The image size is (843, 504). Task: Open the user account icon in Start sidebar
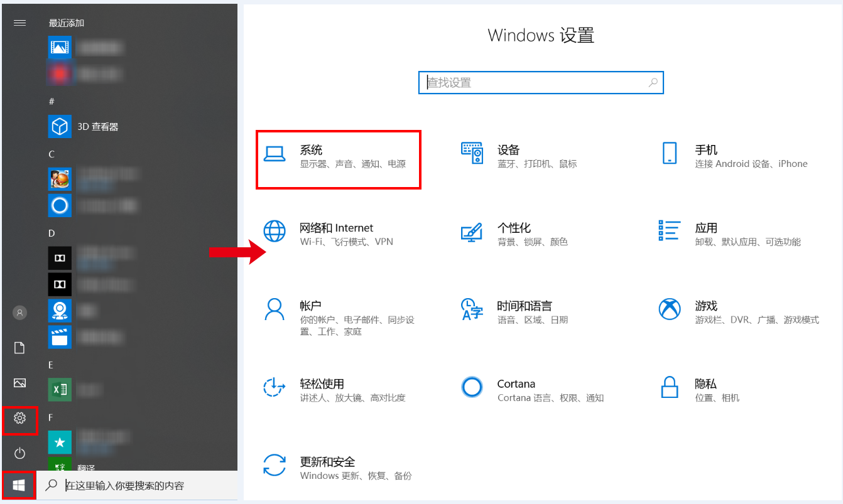19,312
